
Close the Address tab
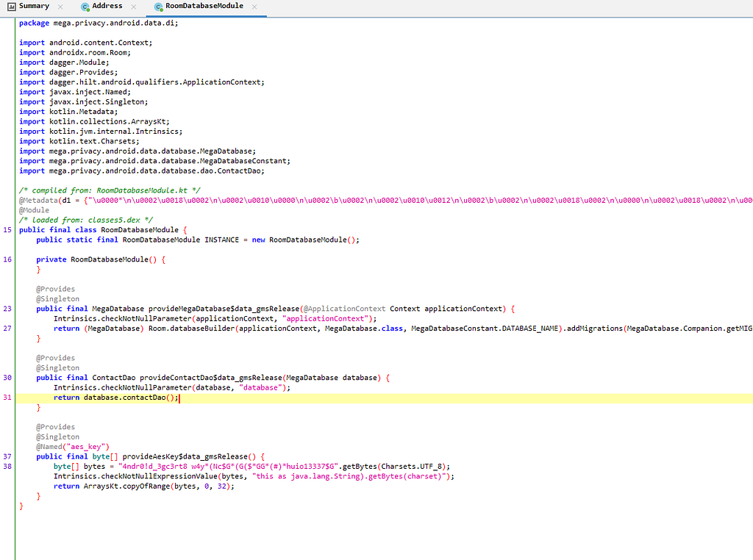[x=134, y=7]
